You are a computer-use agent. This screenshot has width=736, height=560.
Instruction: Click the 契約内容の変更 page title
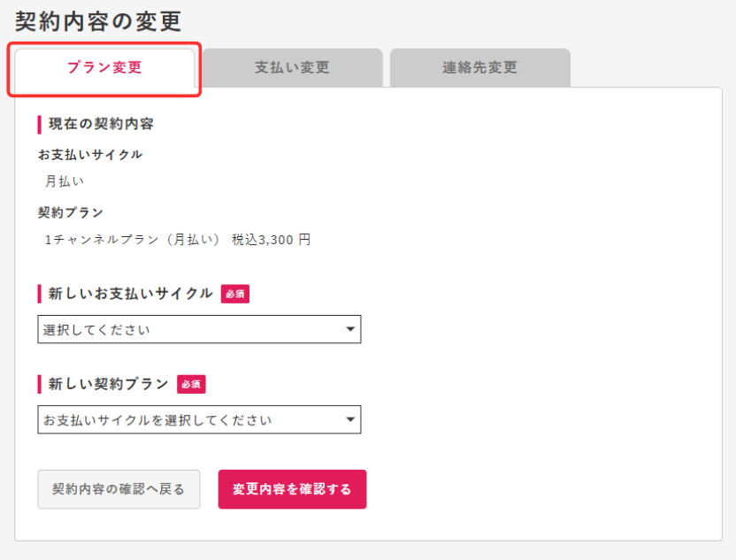tap(98, 21)
